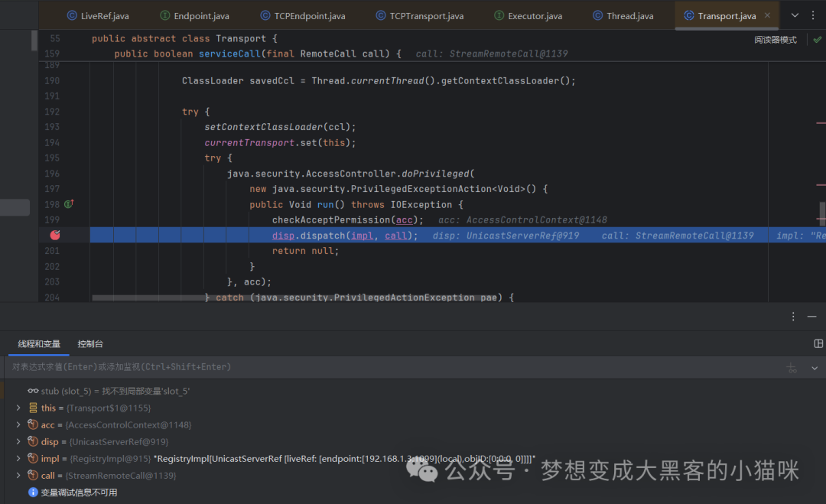
Task: Click the override gutter icon at line 198
Action: [69, 203]
